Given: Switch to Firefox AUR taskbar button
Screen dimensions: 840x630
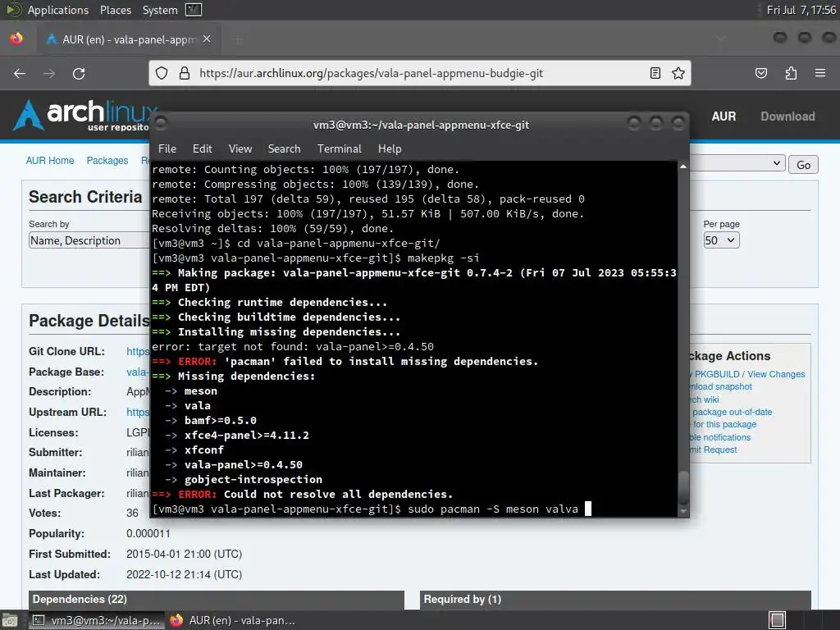Looking at the screenshot, I should [x=232, y=620].
